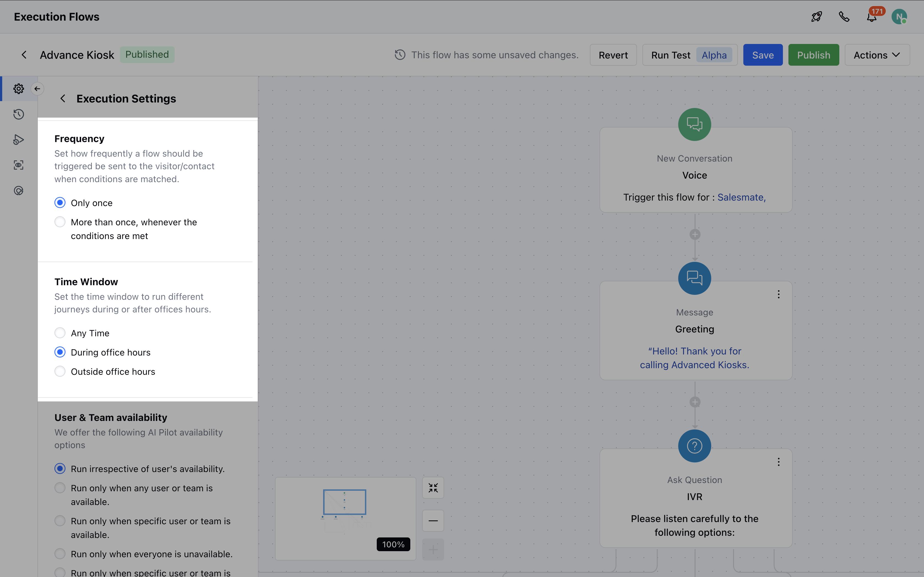Open the three-dot menu on IVR node
Screen dimensions: 924x577
[x=779, y=462]
